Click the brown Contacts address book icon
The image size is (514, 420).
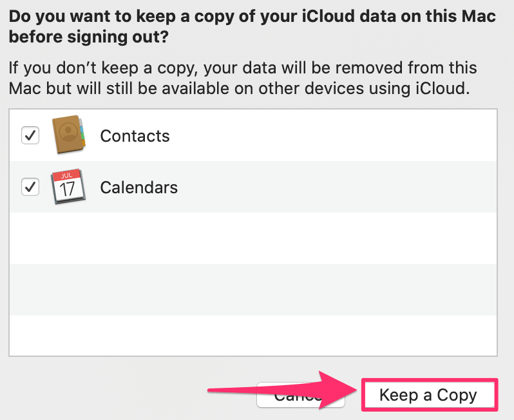[x=69, y=135]
